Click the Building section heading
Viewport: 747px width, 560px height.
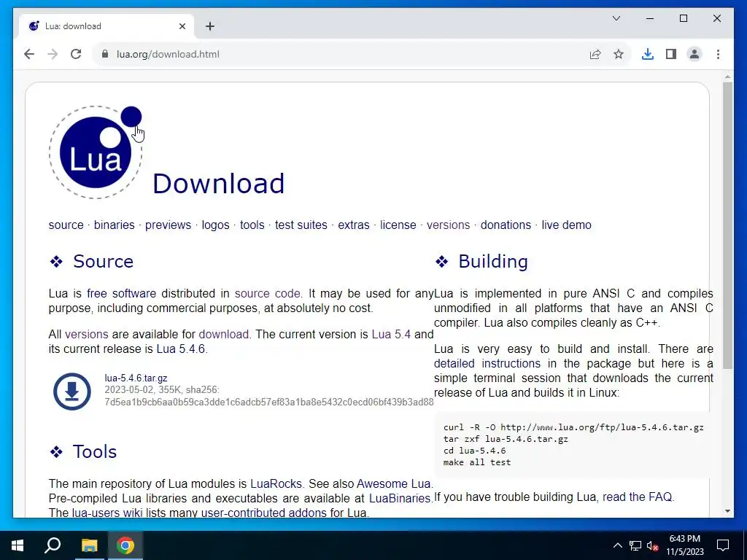[493, 261]
